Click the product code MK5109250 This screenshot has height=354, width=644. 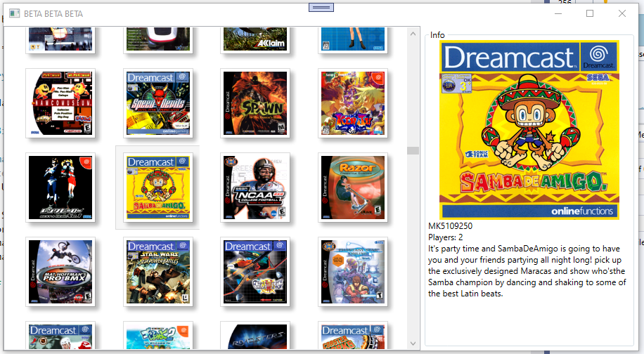450,226
